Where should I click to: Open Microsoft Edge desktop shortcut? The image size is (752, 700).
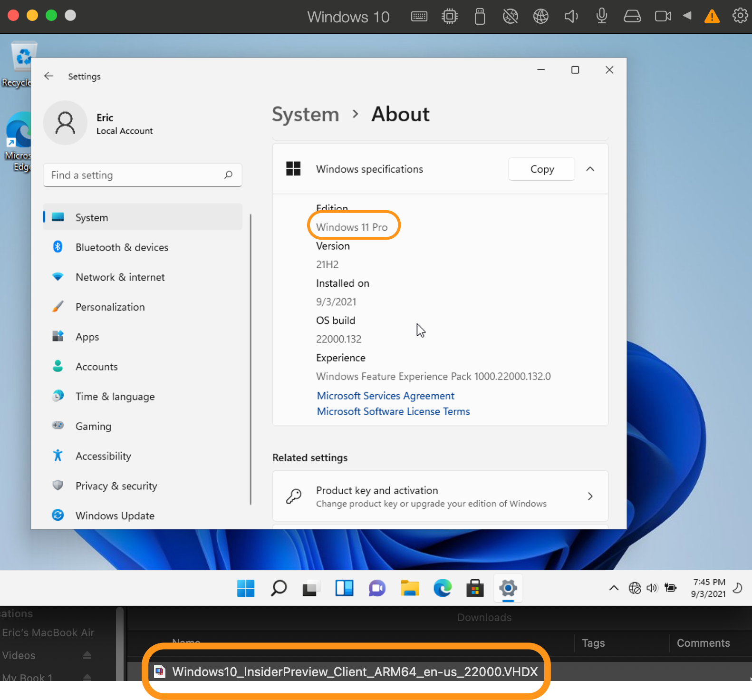coord(18,142)
